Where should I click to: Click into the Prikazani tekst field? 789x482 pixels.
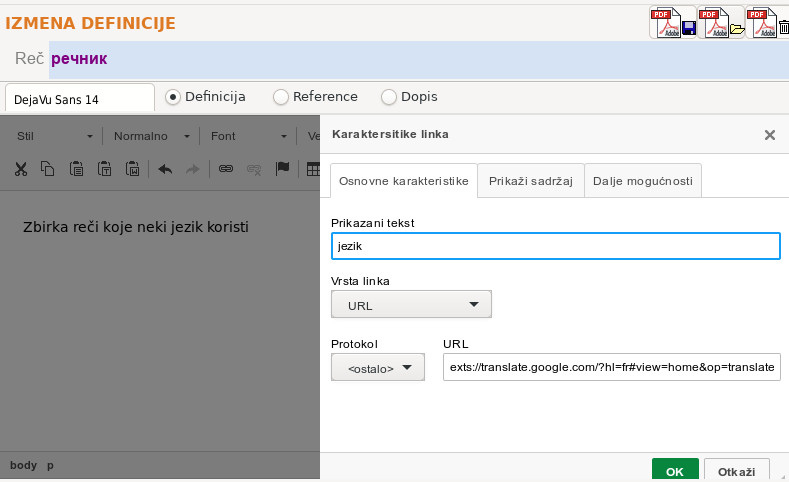pos(556,246)
